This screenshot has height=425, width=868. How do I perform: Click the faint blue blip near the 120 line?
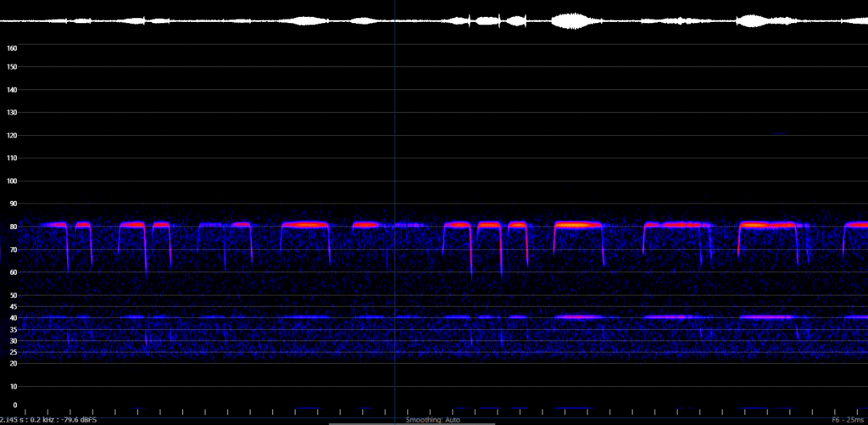779,133
